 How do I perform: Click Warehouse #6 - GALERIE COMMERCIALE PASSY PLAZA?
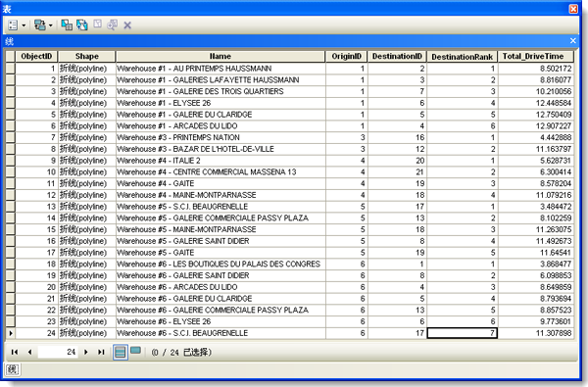point(220,310)
